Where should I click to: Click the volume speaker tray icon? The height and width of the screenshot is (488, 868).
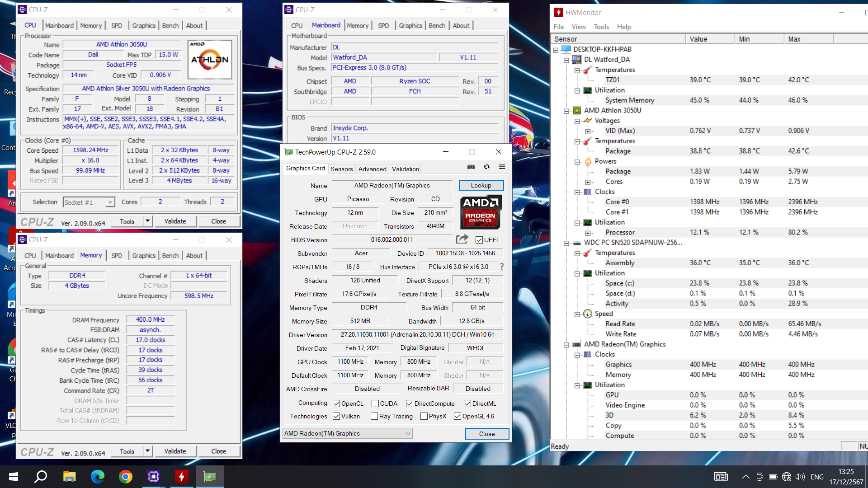point(800,477)
